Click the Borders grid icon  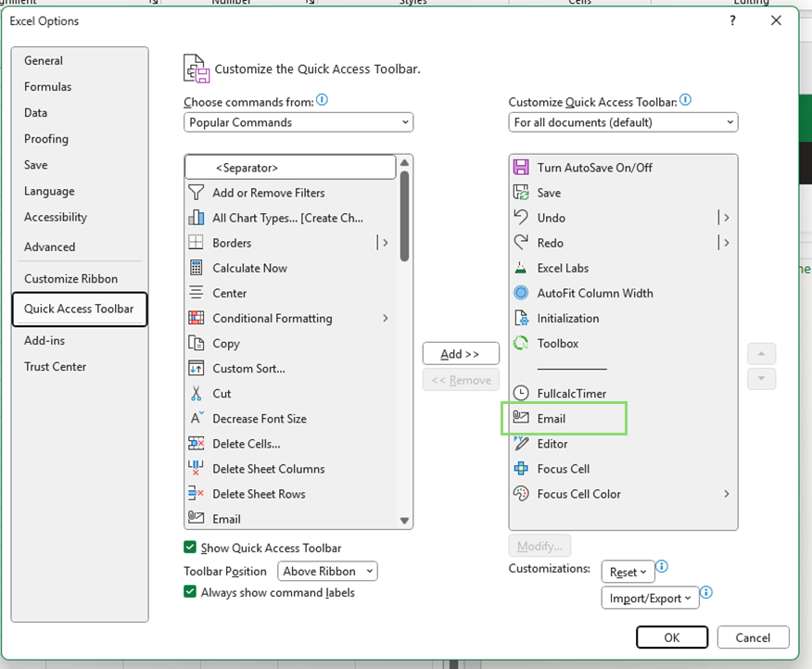coord(196,243)
